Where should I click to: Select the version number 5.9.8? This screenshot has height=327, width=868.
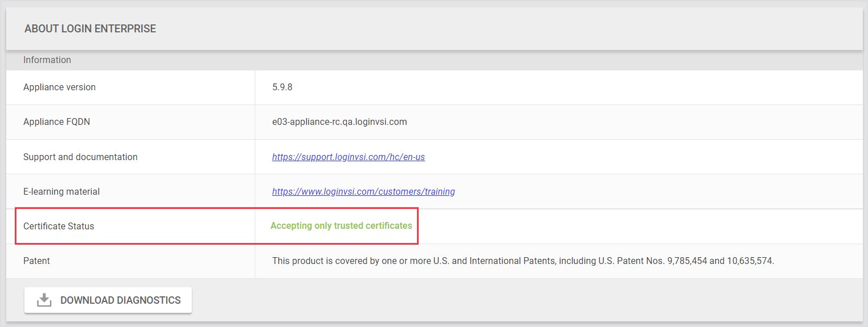(282, 87)
